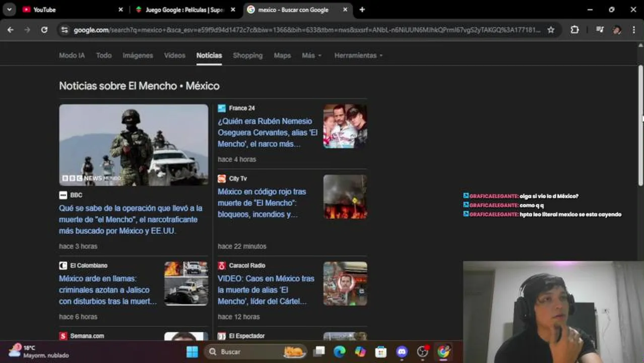Click the France 24 source icon
644x363 pixels.
pos(222,108)
